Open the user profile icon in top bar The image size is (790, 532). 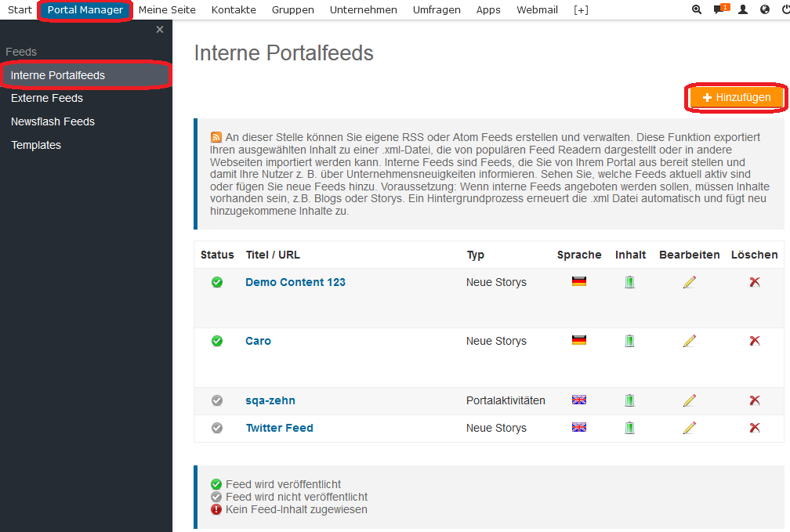743,9
